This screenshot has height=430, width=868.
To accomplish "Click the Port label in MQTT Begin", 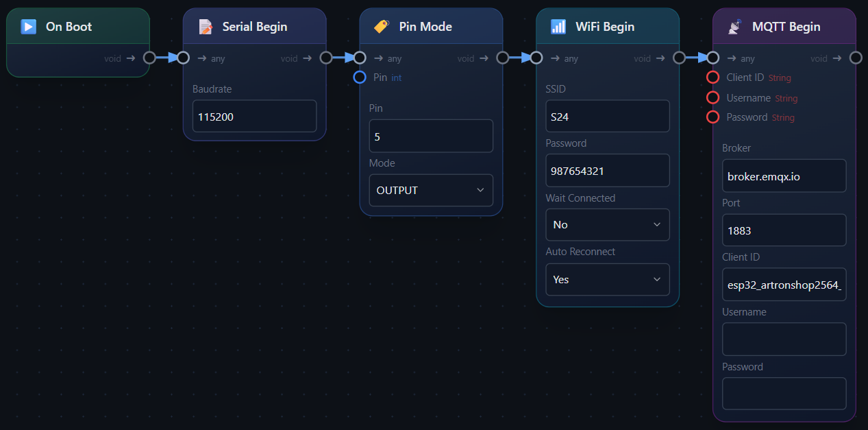I will coord(731,203).
